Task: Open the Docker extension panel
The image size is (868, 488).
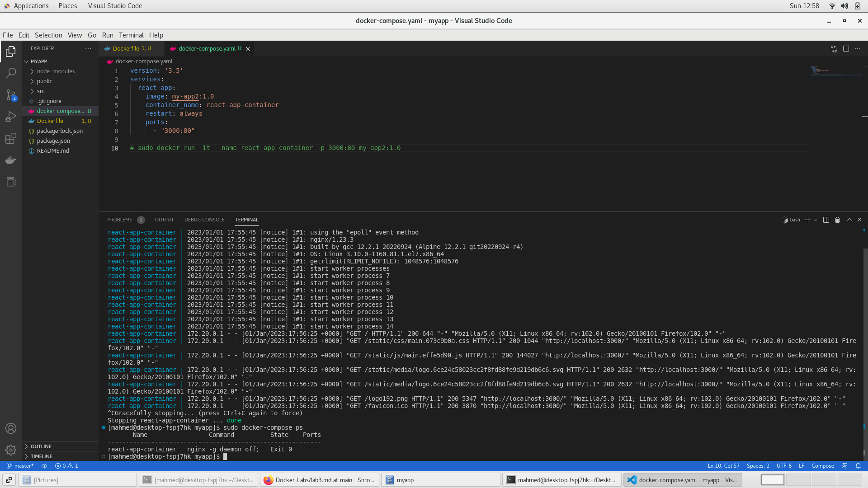Action: 11,160
